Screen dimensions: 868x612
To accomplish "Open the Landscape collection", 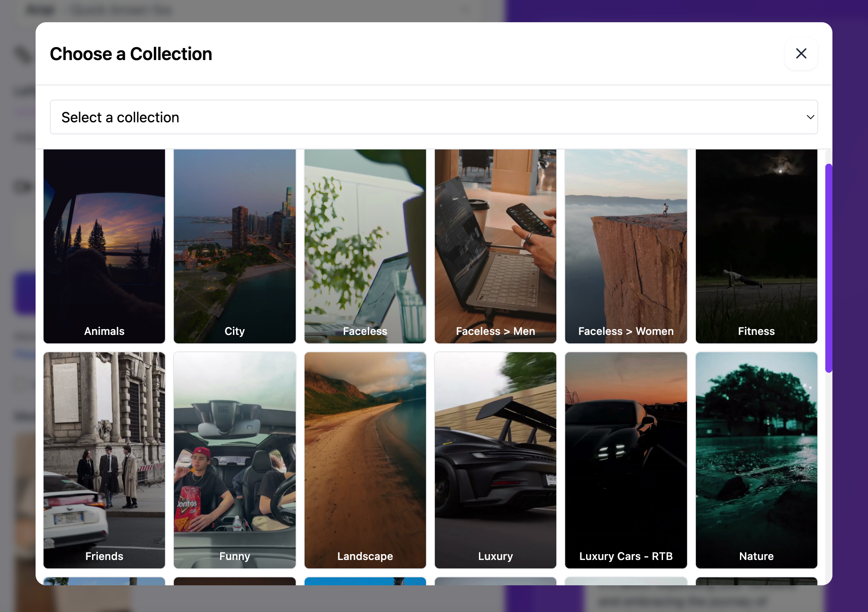I will pyautogui.click(x=365, y=460).
